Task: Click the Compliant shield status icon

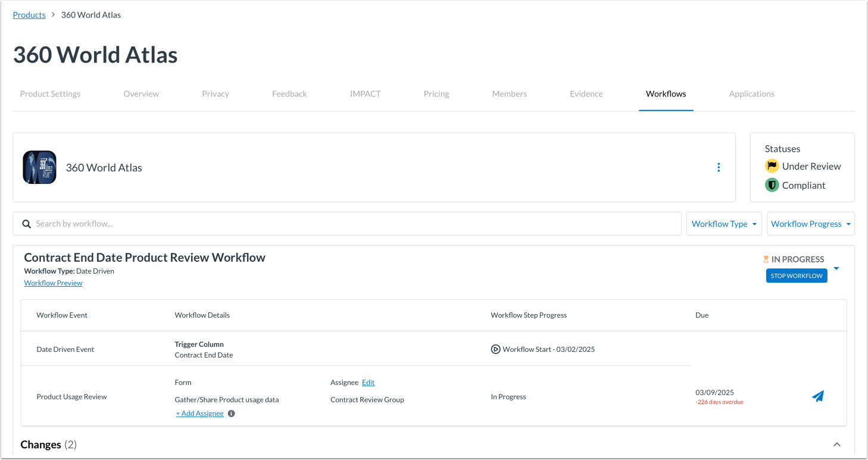Action: pos(772,185)
